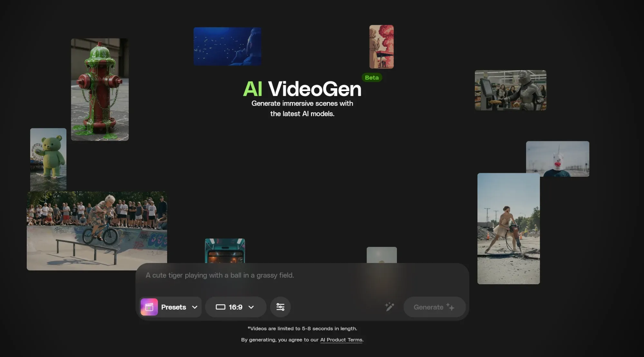This screenshot has width=644, height=357.
Task: Open the pixel art explosion thumbnail
Action: (x=381, y=47)
